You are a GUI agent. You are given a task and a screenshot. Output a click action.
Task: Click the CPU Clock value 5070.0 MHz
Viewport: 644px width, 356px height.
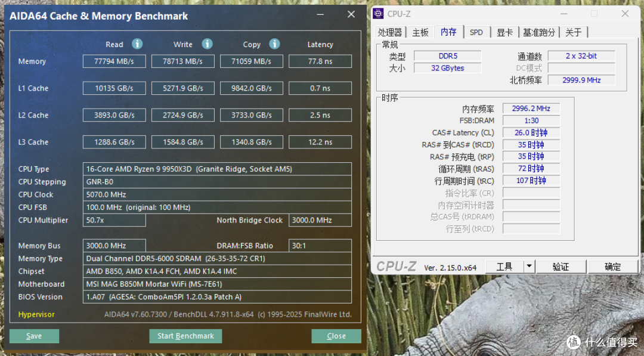tap(217, 194)
